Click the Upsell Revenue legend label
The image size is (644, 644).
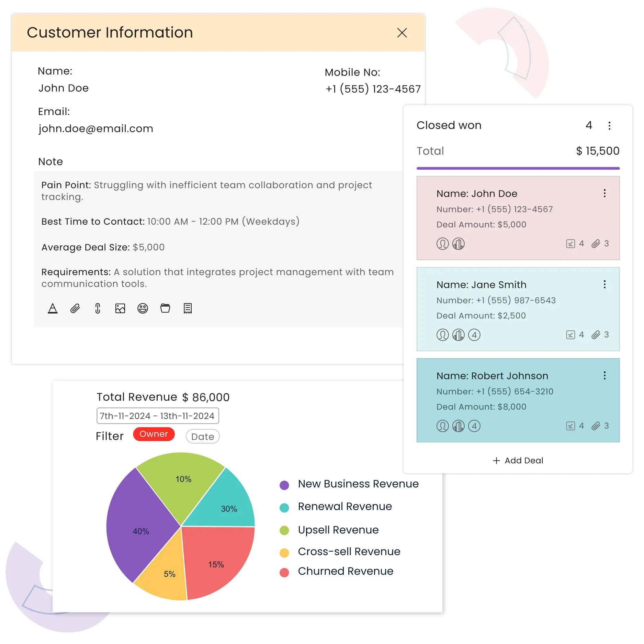(338, 530)
